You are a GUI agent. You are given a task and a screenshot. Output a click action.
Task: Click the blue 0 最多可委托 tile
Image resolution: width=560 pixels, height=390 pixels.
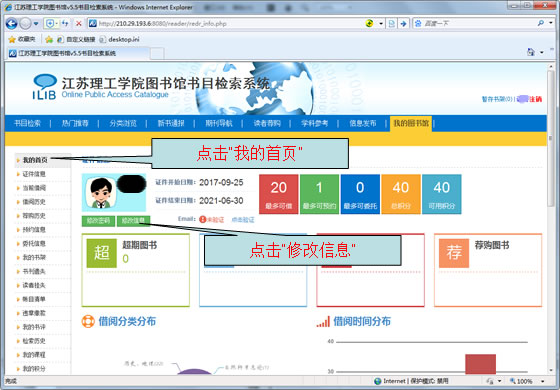(360, 194)
